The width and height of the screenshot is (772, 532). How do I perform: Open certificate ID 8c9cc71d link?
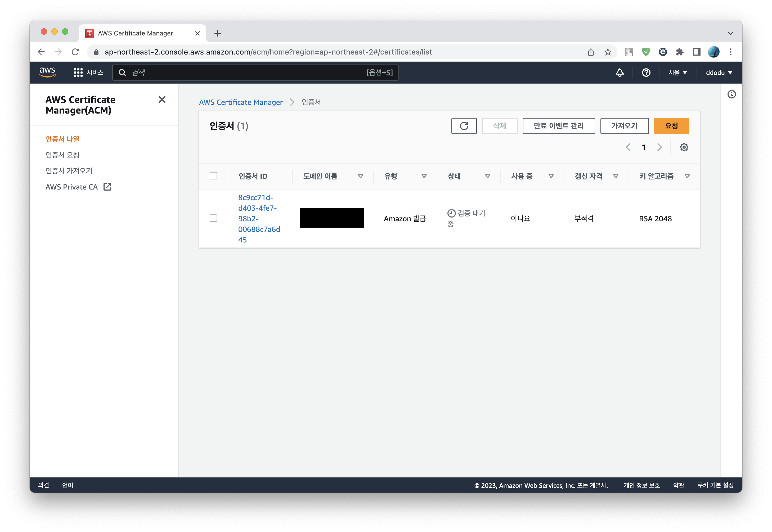coord(259,219)
